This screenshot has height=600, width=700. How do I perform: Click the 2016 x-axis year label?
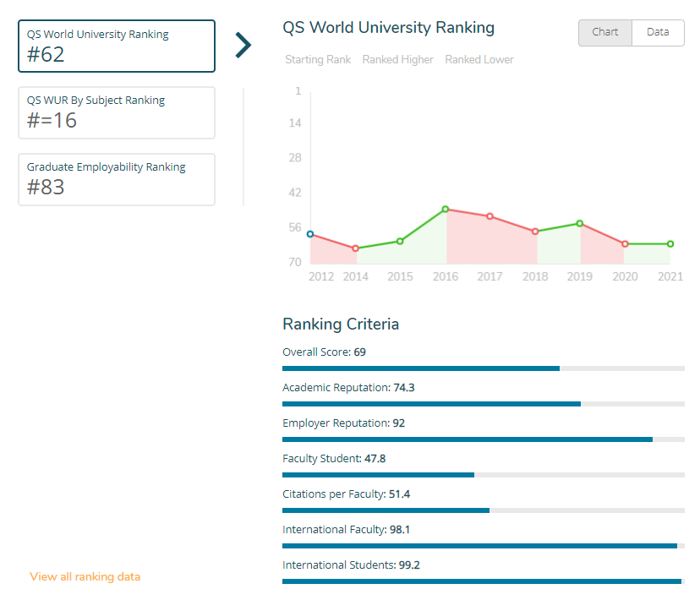(x=445, y=276)
